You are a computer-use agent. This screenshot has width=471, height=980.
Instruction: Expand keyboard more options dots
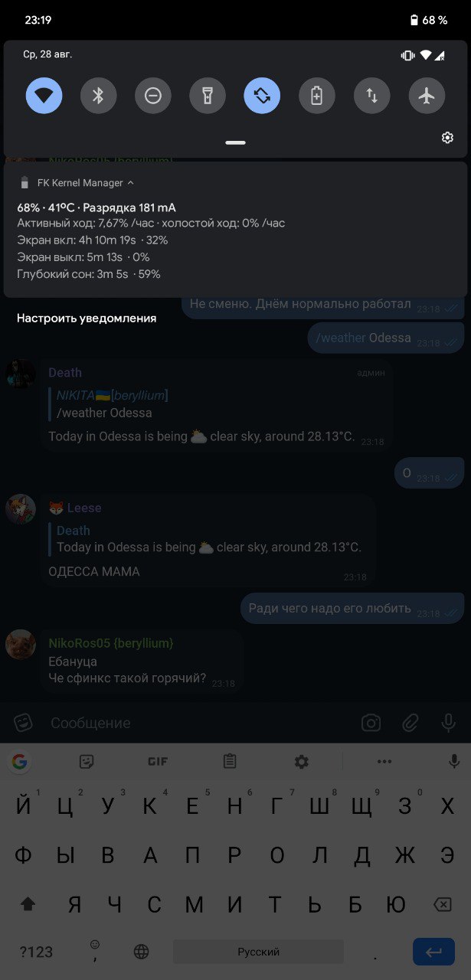pyautogui.click(x=384, y=761)
